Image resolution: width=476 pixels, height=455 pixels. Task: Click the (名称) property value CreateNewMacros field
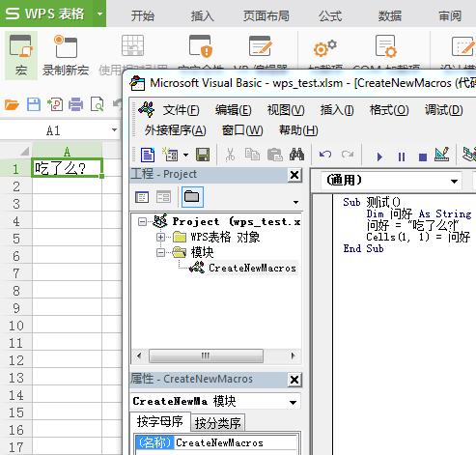coord(236,442)
